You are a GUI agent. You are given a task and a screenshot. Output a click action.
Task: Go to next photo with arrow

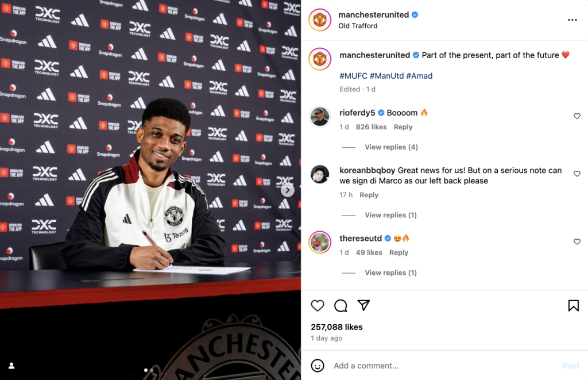tap(288, 190)
